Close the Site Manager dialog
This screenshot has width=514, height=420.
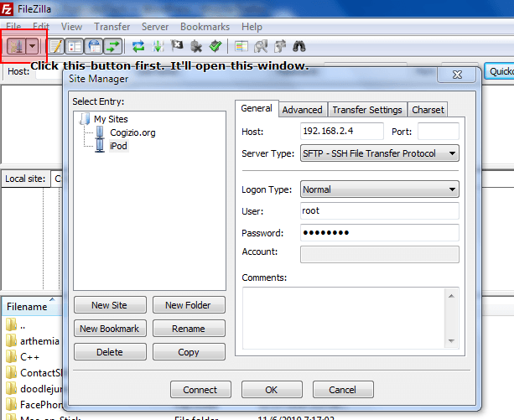tap(457, 75)
